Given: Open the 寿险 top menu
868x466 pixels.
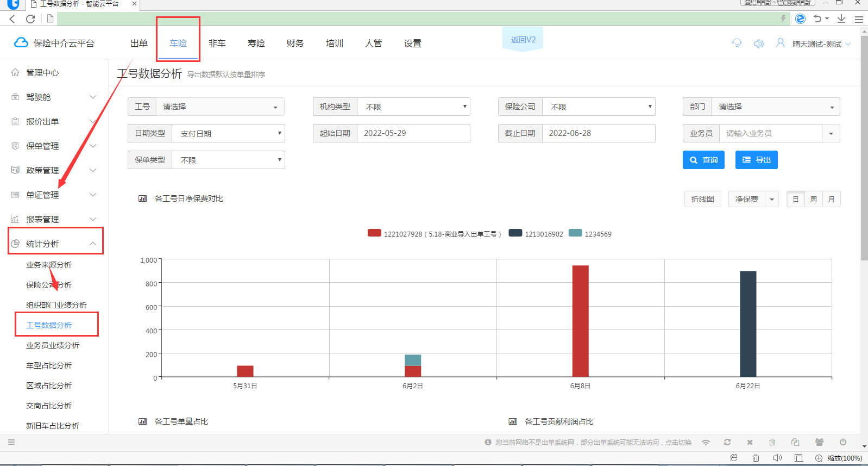Looking at the screenshot, I should (x=256, y=43).
